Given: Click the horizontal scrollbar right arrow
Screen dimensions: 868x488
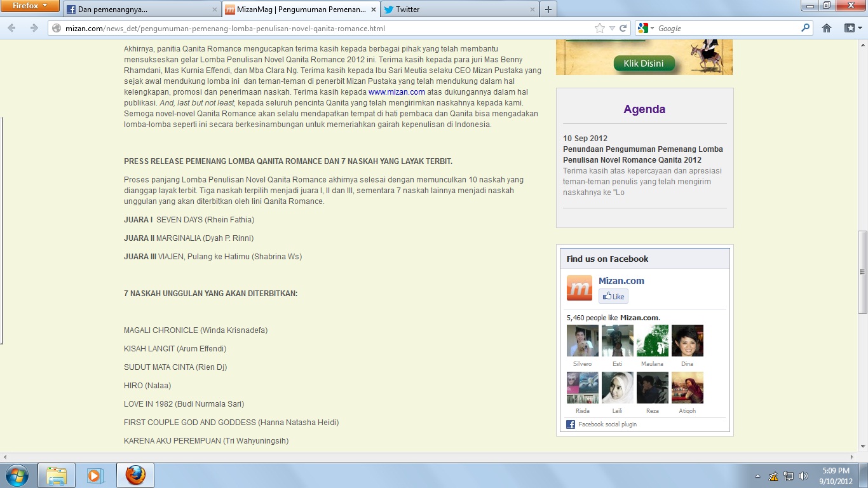Looking at the screenshot, I should [x=852, y=457].
